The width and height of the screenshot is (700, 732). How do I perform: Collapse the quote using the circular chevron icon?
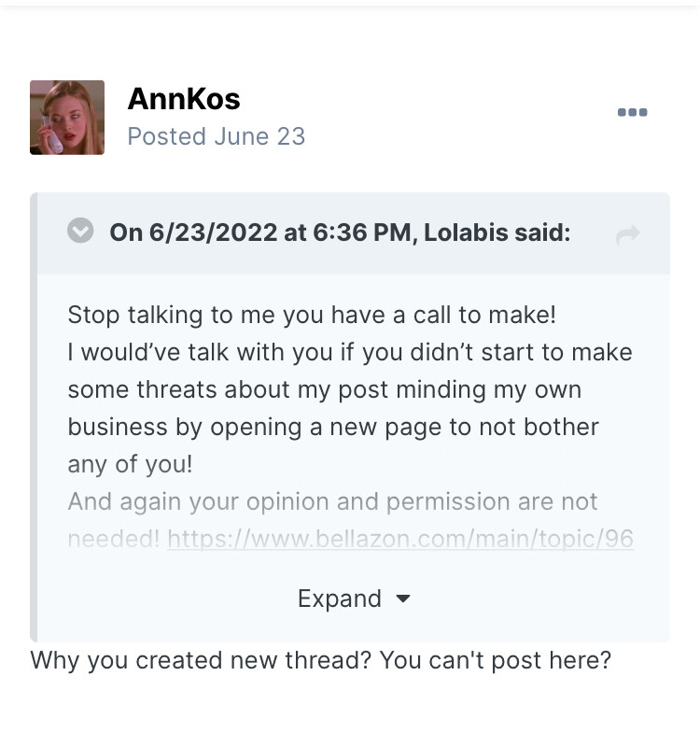coord(80,230)
